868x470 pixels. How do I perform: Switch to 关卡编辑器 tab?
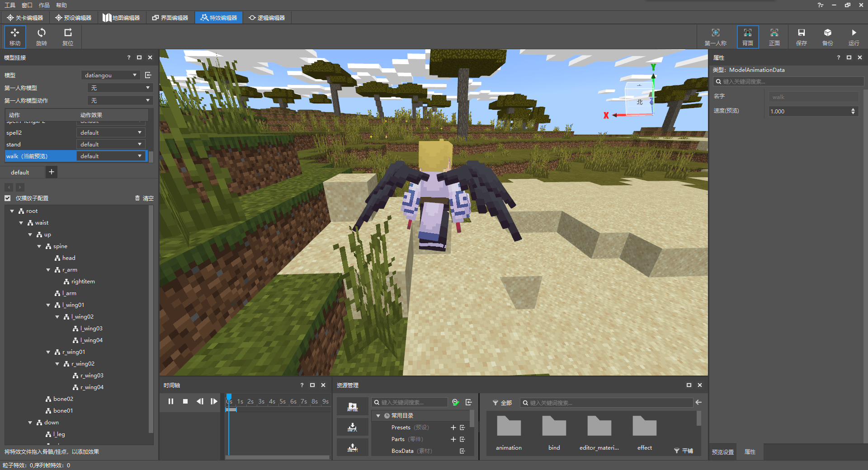click(x=25, y=18)
